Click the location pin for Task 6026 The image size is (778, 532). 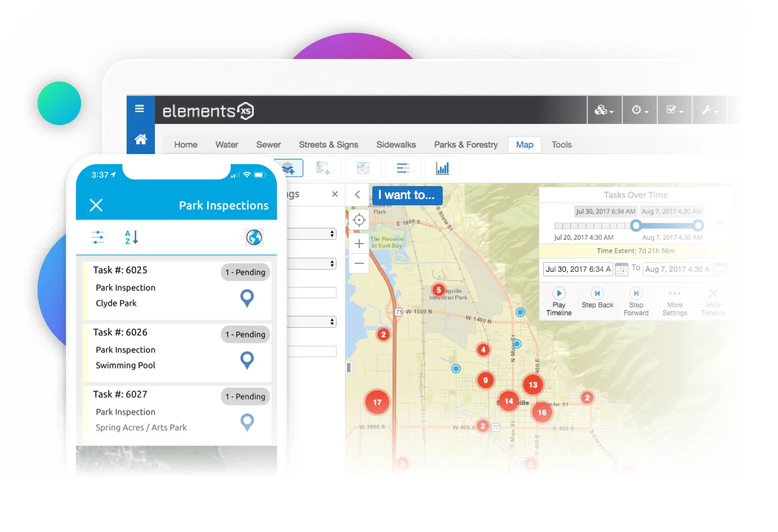[x=247, y=360]
